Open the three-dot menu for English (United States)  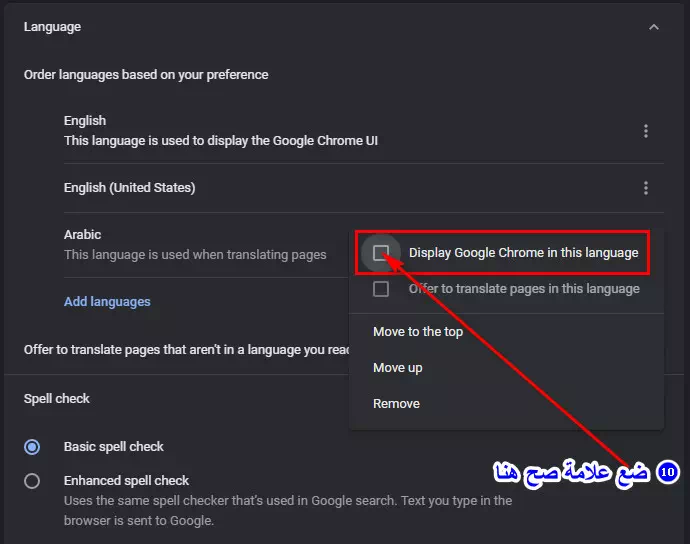coord(646,188)
